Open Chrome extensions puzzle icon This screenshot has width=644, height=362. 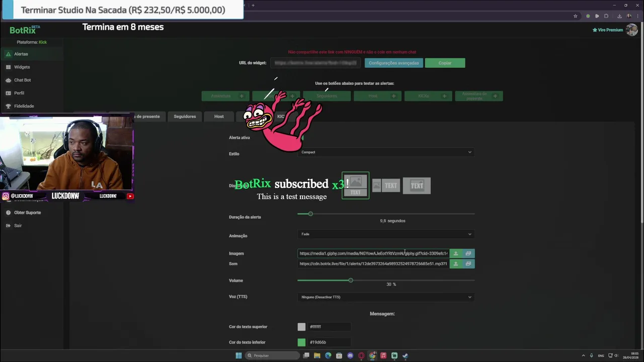point(606,16)
